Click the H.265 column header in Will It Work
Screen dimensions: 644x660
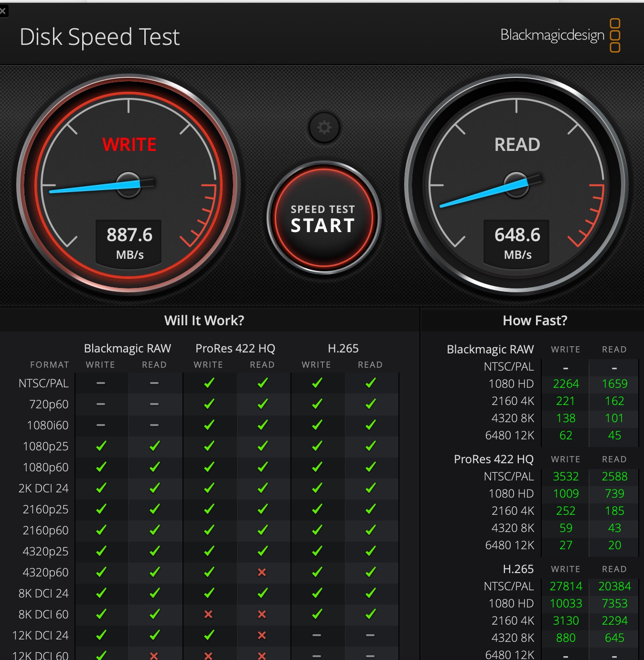pyautogui.click(x=343, y=349)
